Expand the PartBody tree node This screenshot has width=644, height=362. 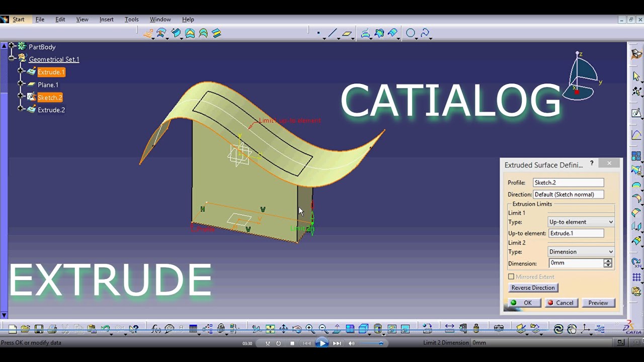12,46
